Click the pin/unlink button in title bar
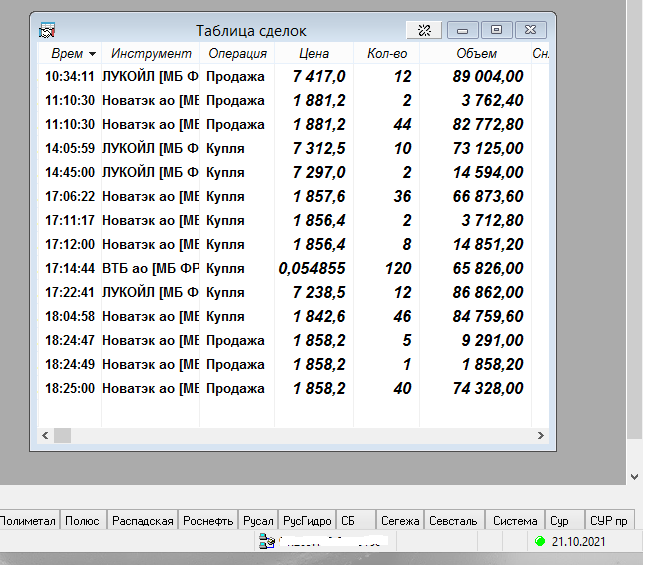648x565 pixels. pos(424,30)
